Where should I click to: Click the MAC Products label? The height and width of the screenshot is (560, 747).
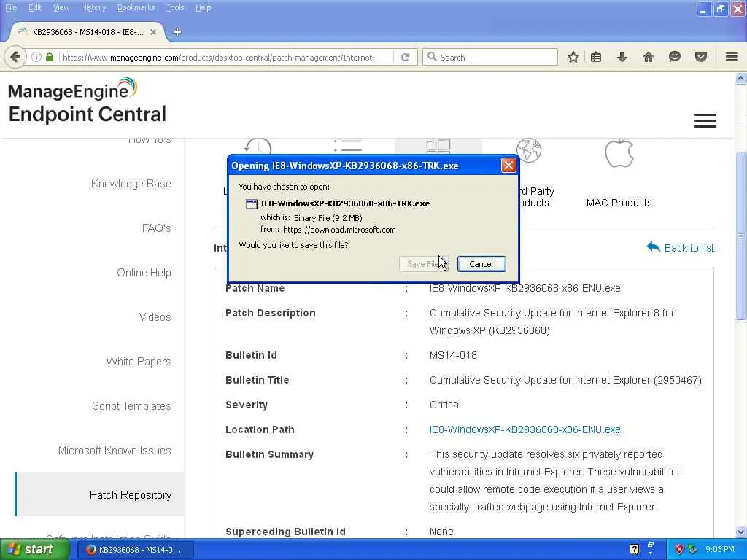pos(619,203)
